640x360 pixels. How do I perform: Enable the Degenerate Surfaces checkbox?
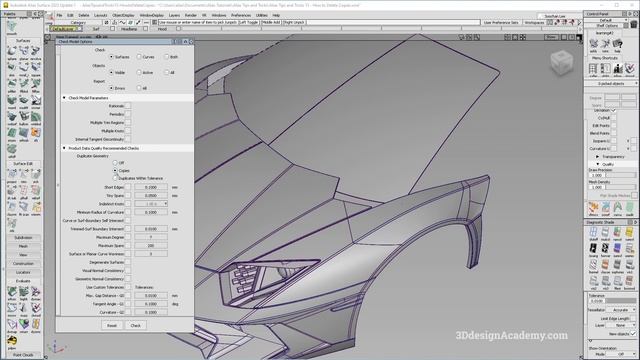(128, 262)
